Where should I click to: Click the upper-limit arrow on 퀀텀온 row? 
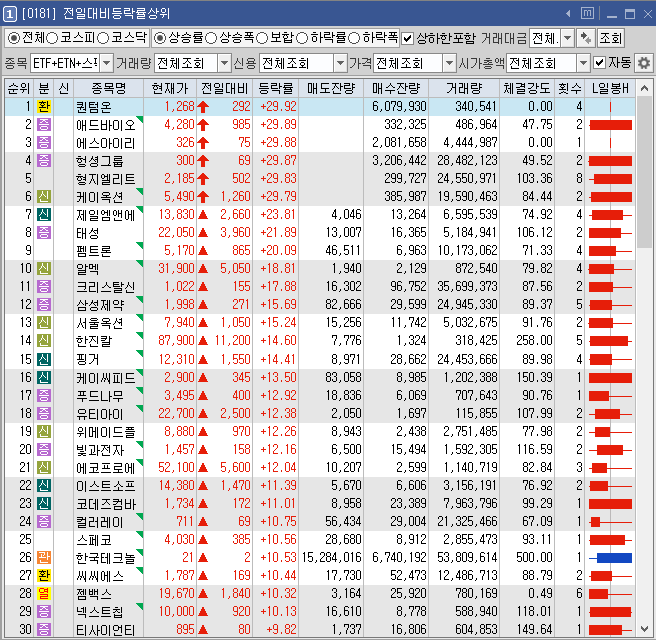pos(203,107)
